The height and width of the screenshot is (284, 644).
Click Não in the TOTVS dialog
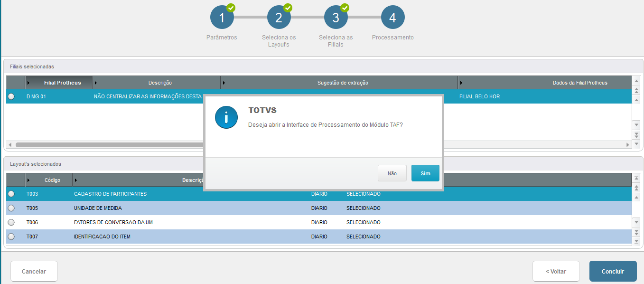click(x=392, y=173)
